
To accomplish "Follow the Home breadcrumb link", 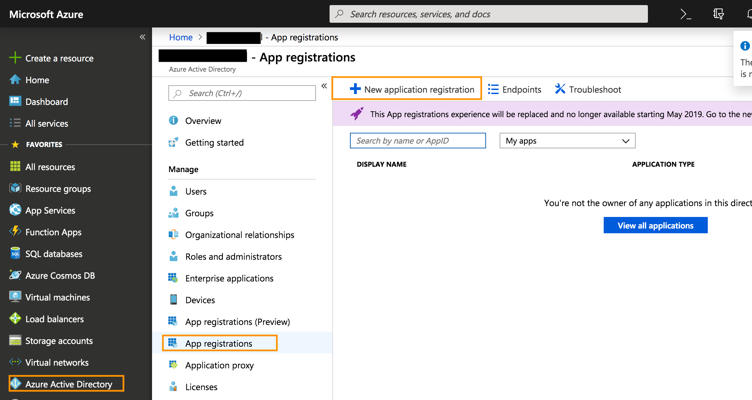I will coord(180,37).
